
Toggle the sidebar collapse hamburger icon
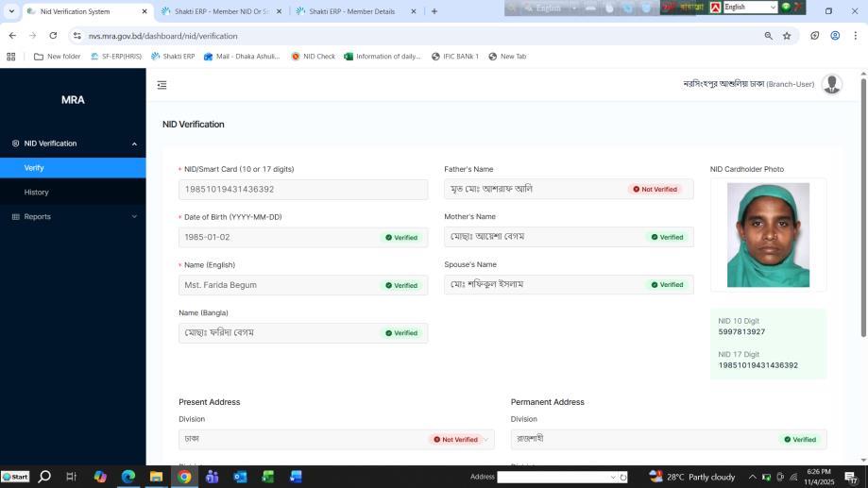click(162, 85)
